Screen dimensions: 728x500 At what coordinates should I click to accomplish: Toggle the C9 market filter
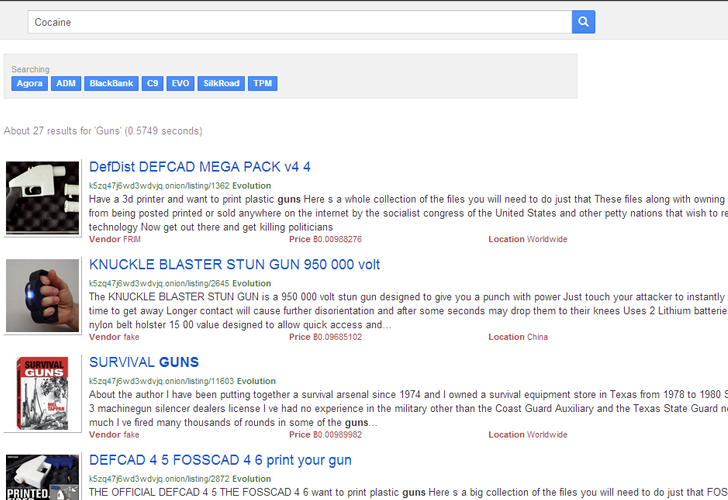pyautogui.click(x=152, y=84)
